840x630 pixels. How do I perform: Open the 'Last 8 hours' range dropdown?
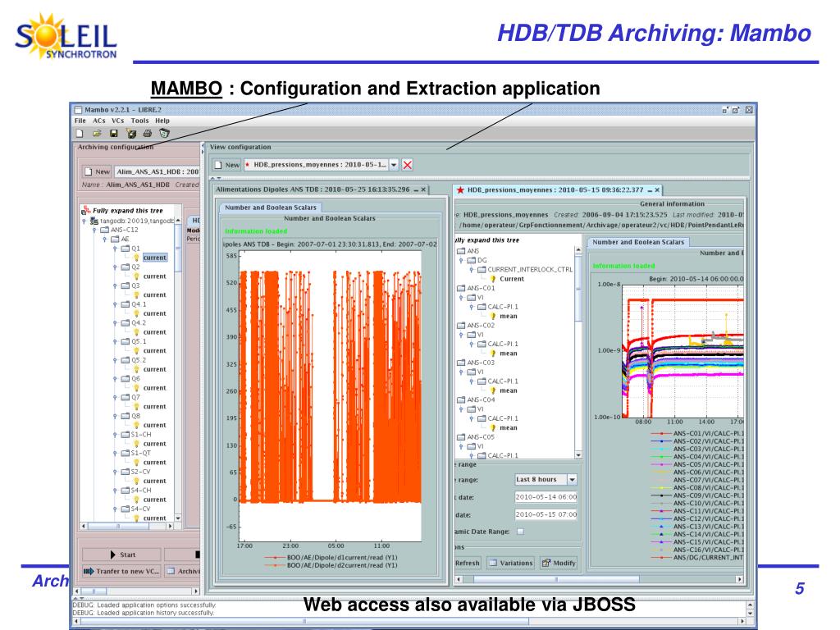(572, 479)
